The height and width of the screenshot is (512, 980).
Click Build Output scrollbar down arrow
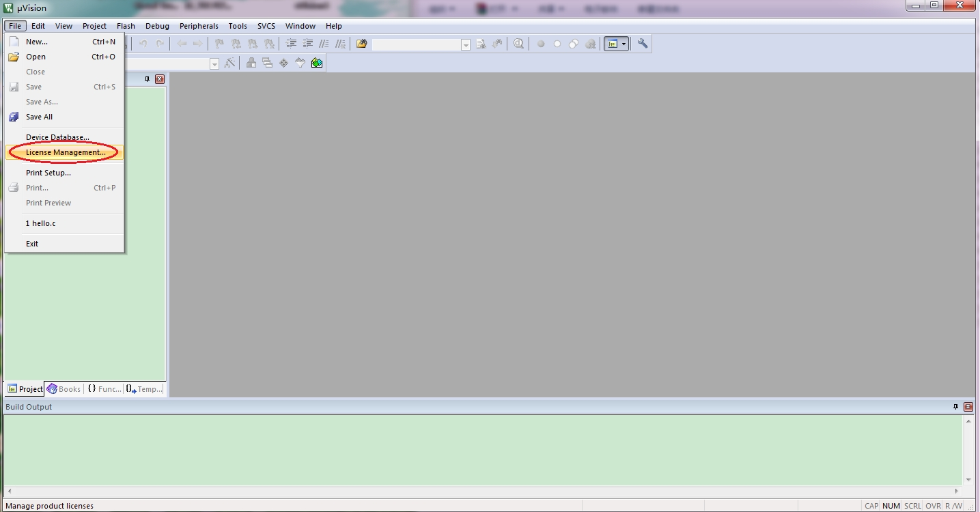coord(968,480)
